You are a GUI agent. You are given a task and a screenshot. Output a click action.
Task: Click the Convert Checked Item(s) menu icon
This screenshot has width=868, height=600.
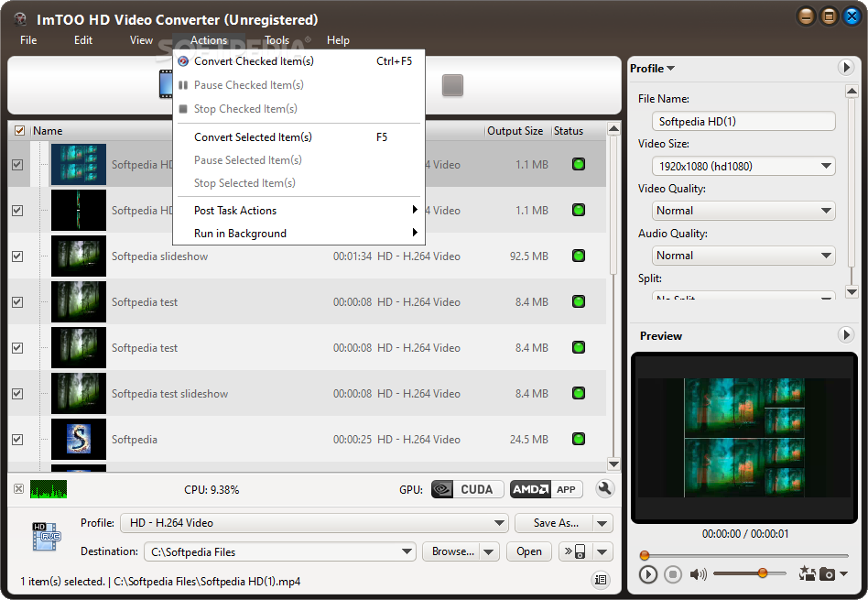tap(183, 61)
